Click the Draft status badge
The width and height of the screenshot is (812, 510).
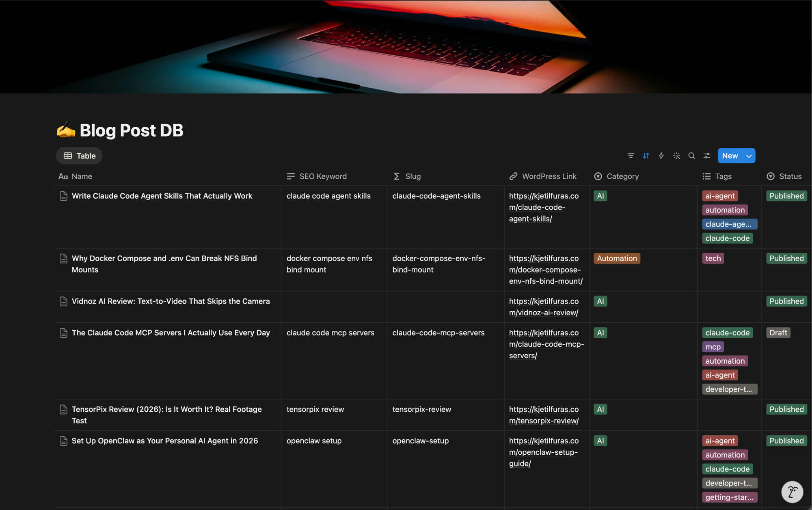coord(778,333)
